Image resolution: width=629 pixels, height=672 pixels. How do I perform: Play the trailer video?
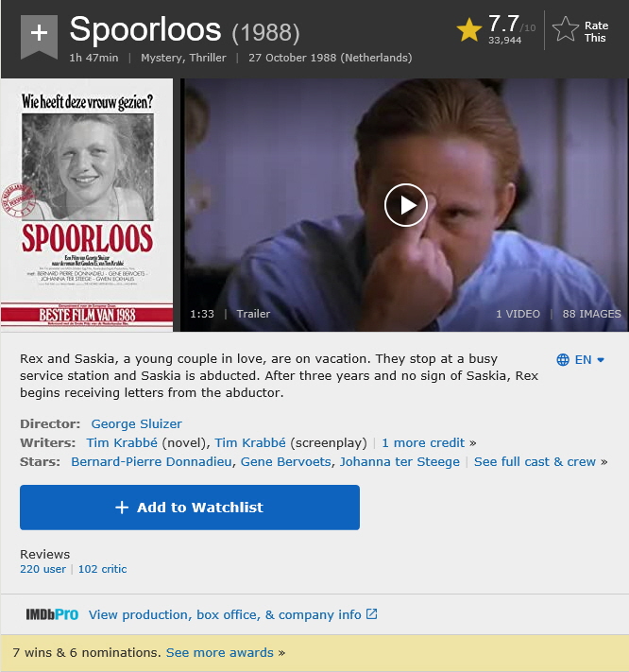point(405,205)
